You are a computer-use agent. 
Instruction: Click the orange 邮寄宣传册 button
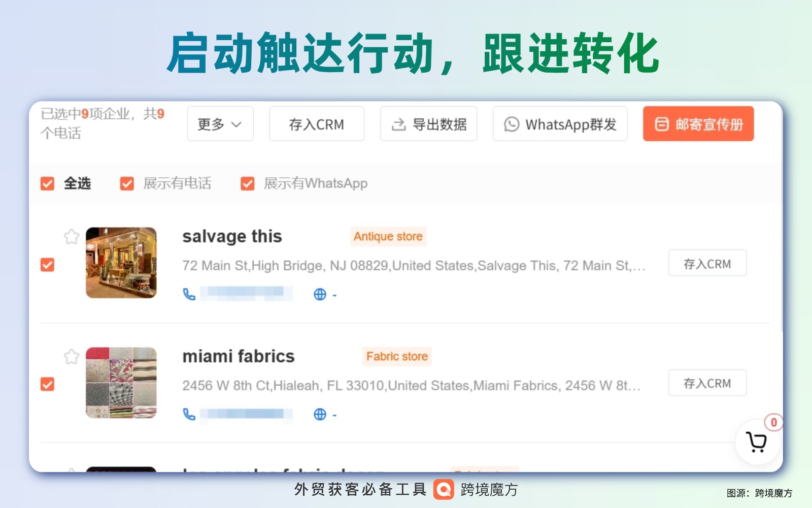(x=698, y=124)
